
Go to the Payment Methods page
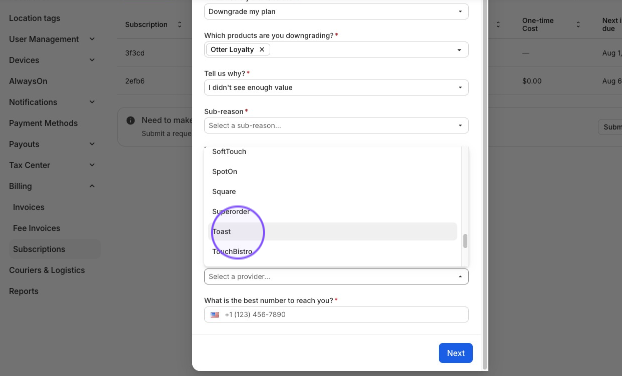coord(43,123)
